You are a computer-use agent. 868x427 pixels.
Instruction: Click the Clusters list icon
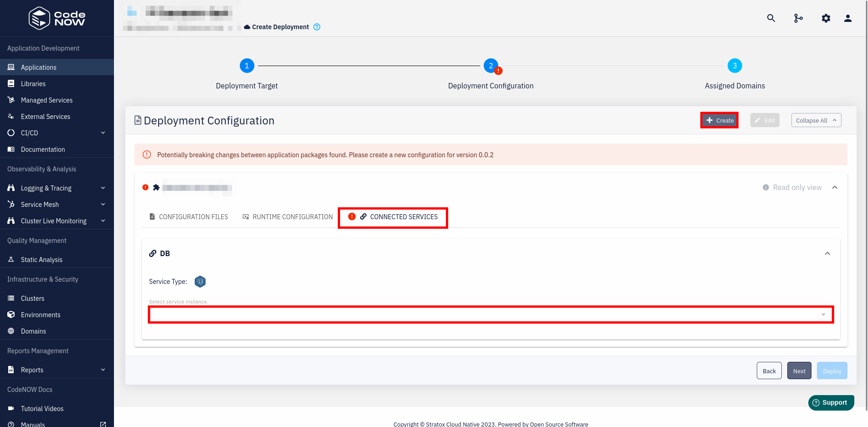[11, 298]
